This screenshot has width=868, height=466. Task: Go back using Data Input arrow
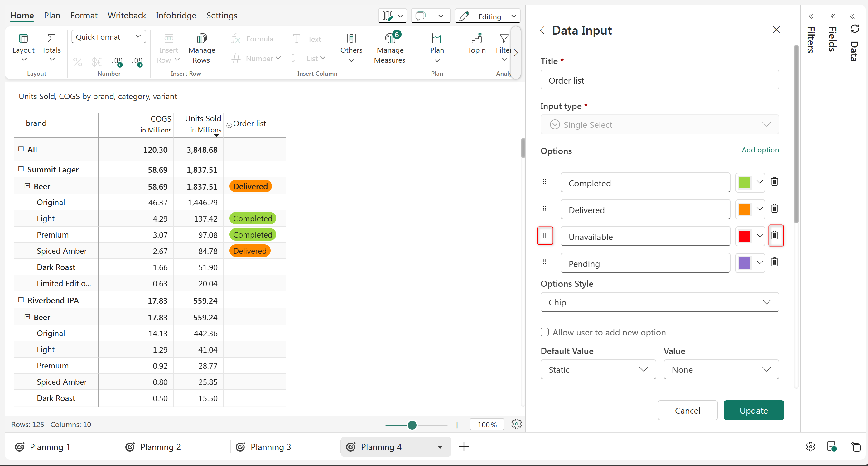coord(542,30)
